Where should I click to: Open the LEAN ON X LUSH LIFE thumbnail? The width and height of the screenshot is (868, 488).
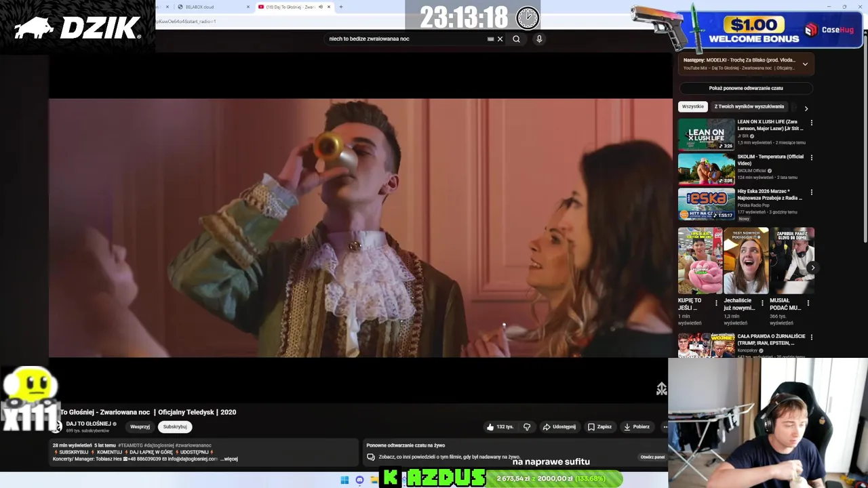[706, 134]
